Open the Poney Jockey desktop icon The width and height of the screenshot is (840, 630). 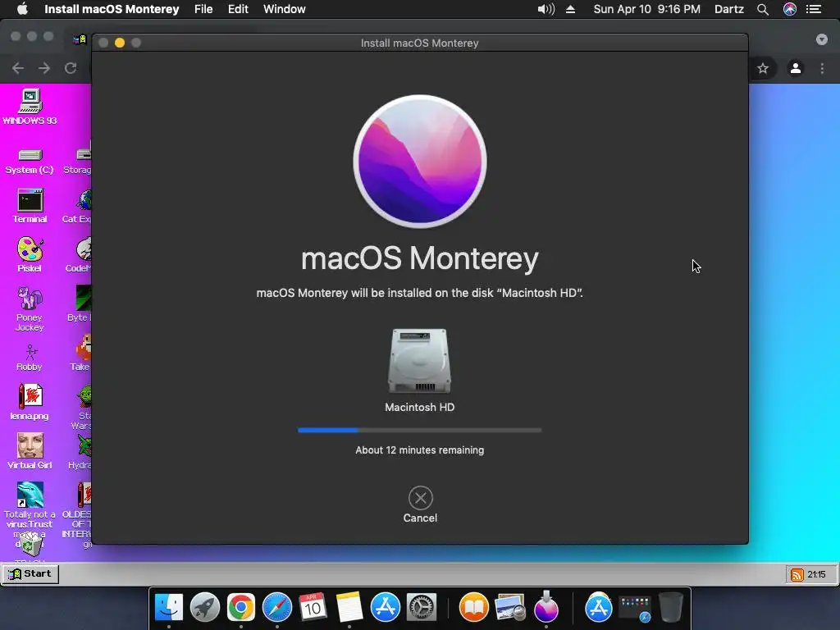pyautogui.click(x=30, y=309)
